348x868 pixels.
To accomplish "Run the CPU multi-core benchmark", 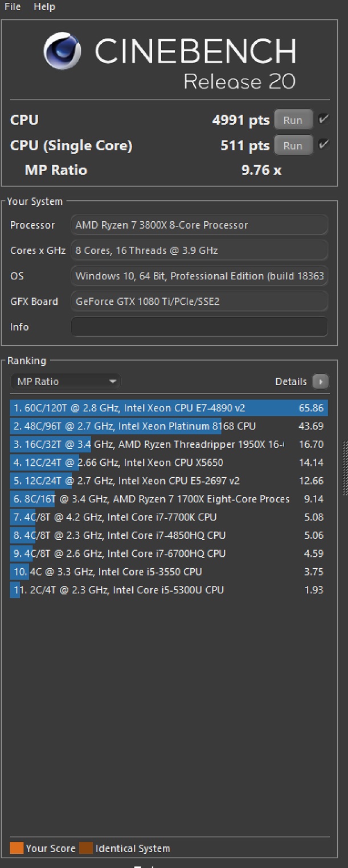I will click(x=293, y=120).
